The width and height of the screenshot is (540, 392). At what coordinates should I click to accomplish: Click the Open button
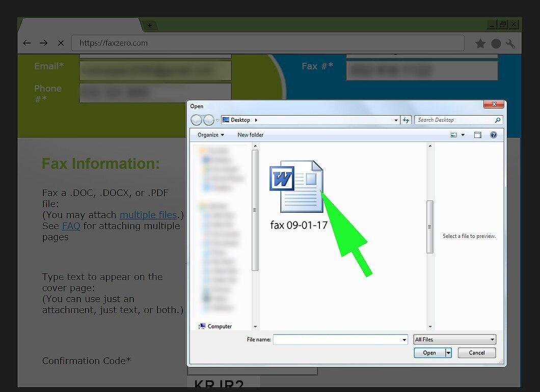pos(429,353)
